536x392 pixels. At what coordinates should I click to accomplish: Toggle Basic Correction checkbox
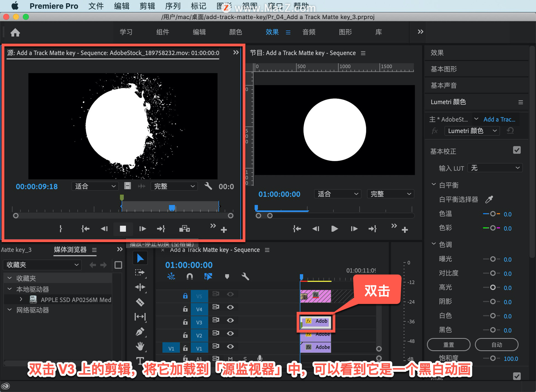[x=517, y=150]
